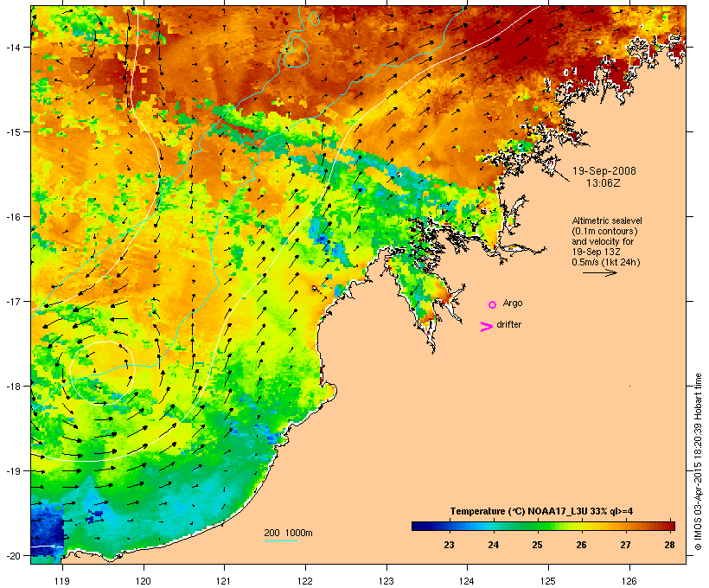709x588 pixels.
Task: Click the colorbar tick label '28'
Action: (x=669, y=545)
